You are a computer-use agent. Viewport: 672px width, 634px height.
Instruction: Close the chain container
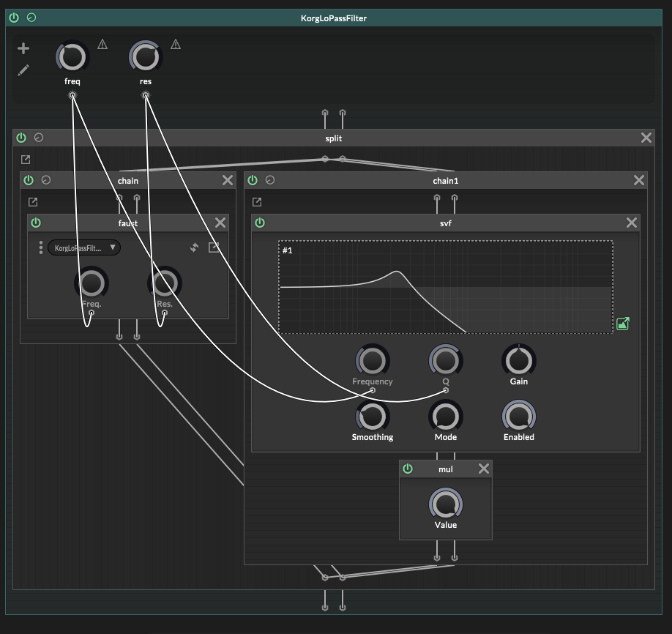click(x=228, y=180)
